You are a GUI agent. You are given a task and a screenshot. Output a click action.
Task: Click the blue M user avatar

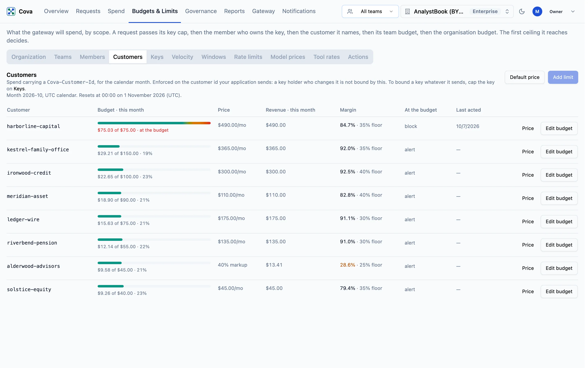coord(537,11)
